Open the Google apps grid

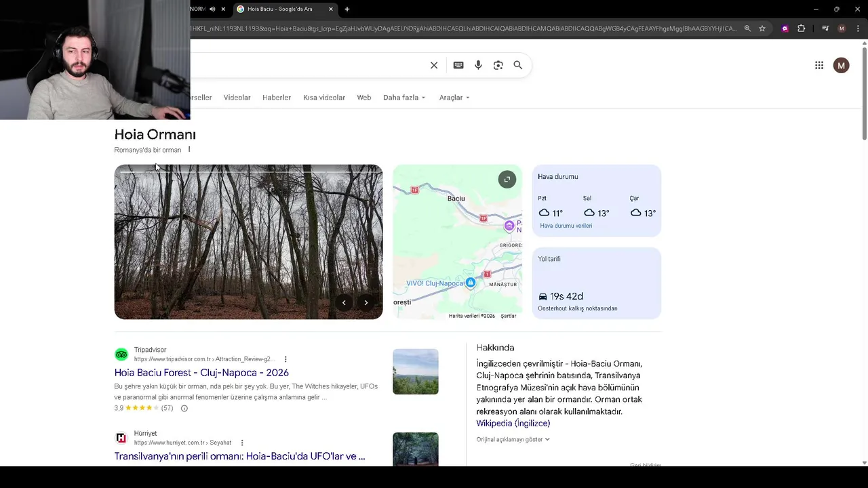click(x=819, y=65)
